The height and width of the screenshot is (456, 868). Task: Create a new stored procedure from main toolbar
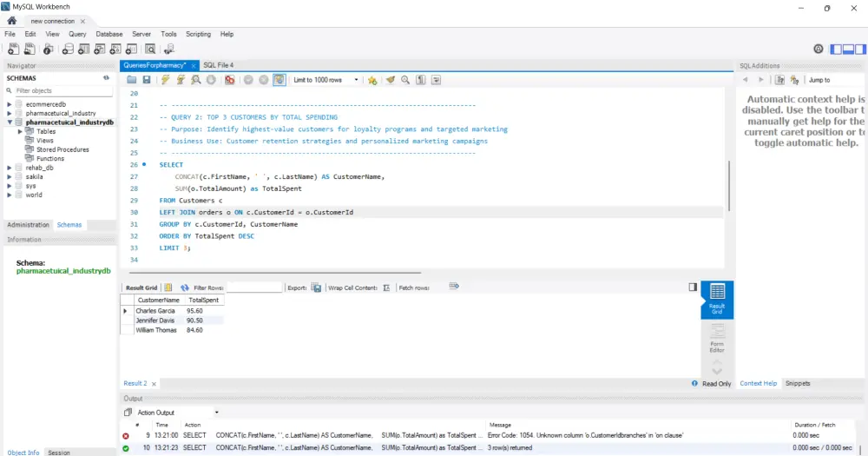(115, 50)
